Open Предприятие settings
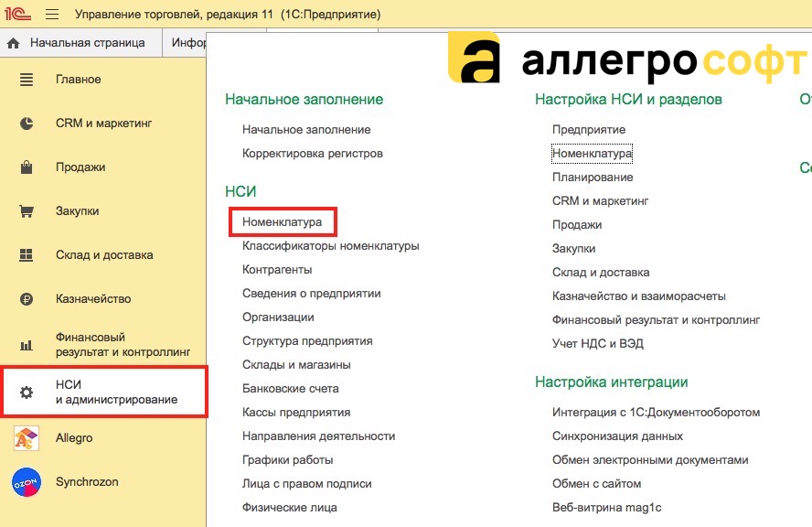Image resolution: width=812 pixels, height=527 pixels. 589,130
